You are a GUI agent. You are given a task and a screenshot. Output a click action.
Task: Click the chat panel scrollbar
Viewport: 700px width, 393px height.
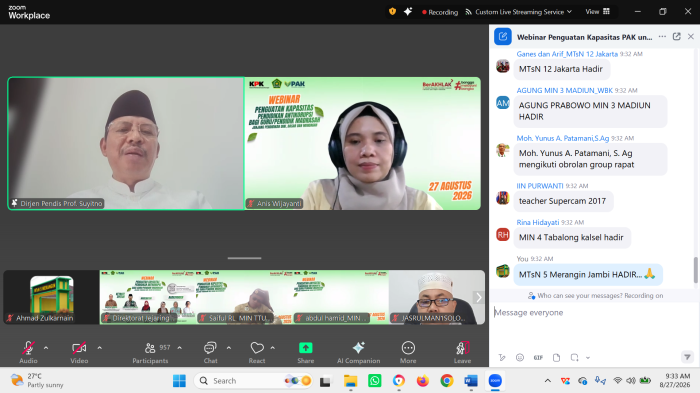(696, 270)
